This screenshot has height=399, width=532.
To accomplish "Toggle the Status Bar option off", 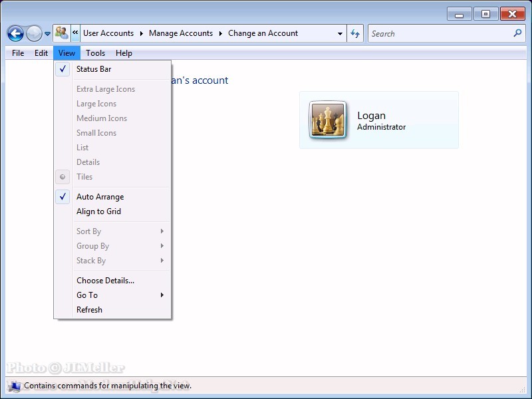I will coord(94,69).
